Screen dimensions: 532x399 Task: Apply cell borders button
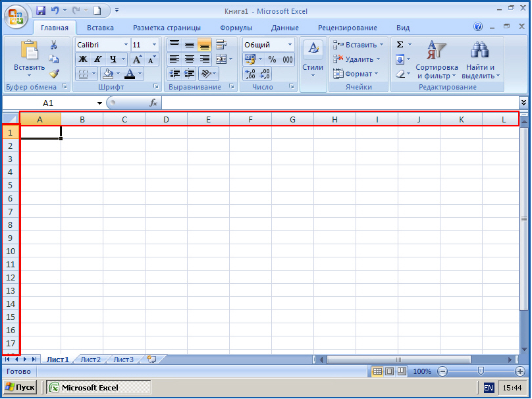point(83,74)
